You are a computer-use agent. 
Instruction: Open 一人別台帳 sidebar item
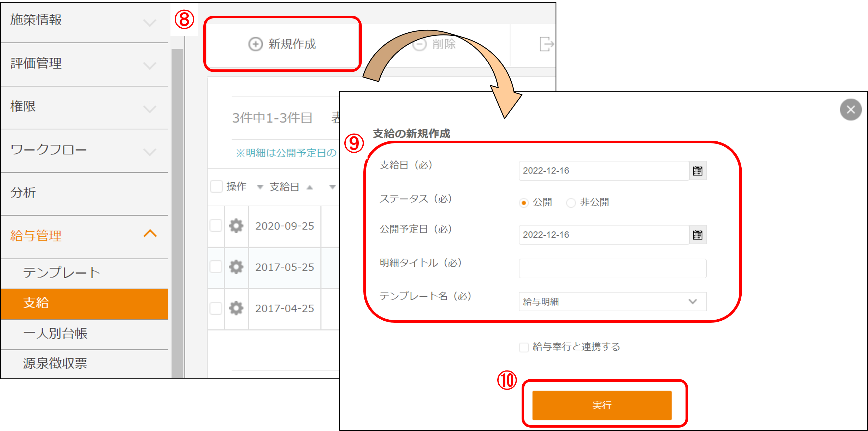[x=55, y=333]
